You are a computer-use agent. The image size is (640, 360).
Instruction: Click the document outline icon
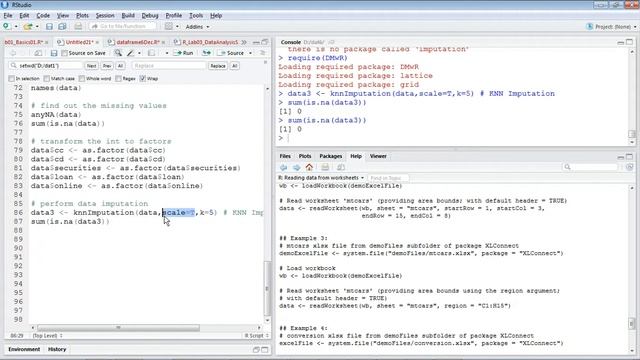click(x=262, y=53)
